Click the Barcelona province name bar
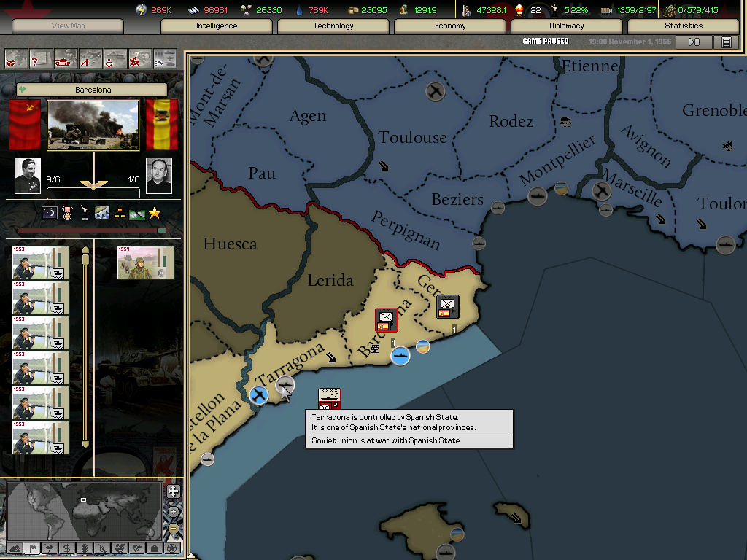This screenshot has height=560, width=747. point(93,90)
